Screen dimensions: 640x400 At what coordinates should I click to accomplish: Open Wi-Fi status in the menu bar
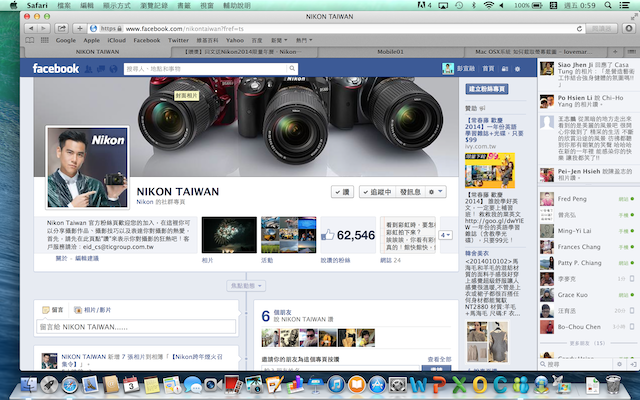tap(489, 5)
